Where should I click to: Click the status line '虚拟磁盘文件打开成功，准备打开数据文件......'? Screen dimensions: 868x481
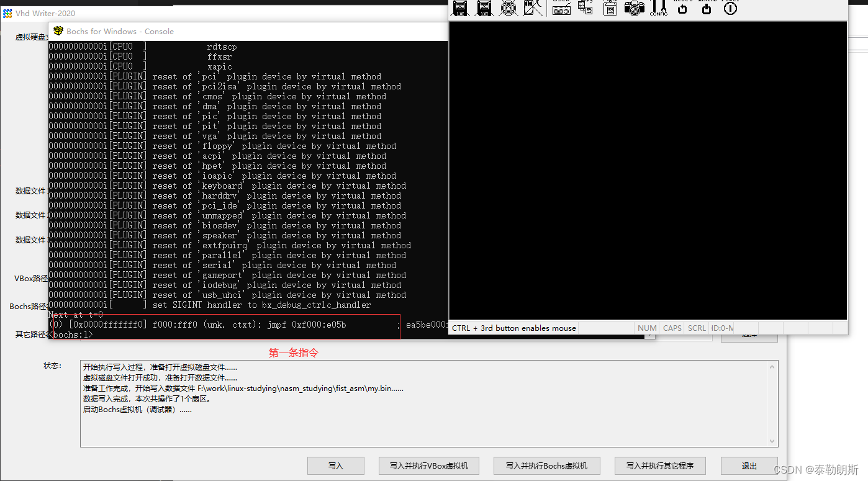click(x=160, y=378)
